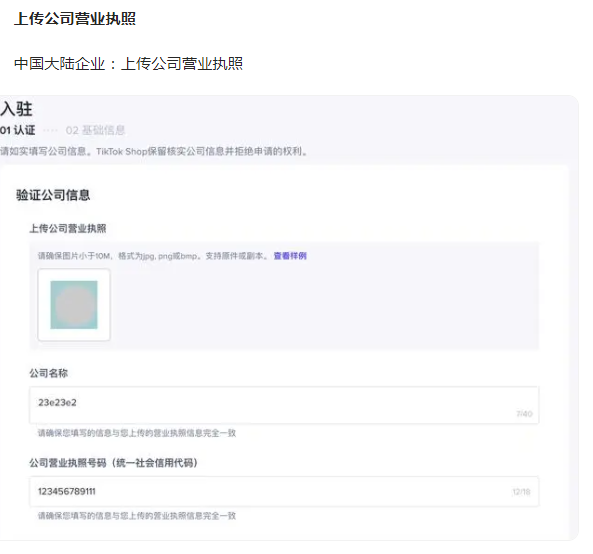Screen dimensions: 593x554
Task: Click the image size and format hint text
Action: pyautogui.click(x=153, y=256)
